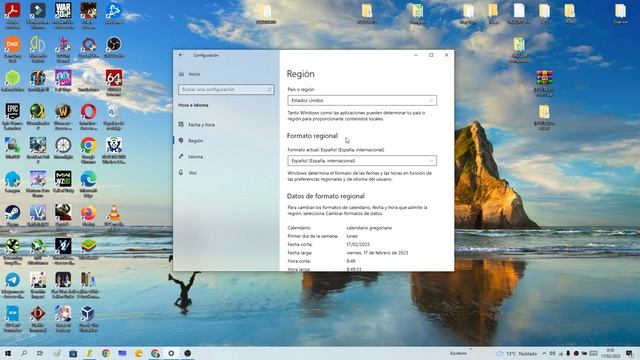Select the MWII Call of Duty desktop icon
640x360 pixels.
pyautogui.click(x=63, y=182)
